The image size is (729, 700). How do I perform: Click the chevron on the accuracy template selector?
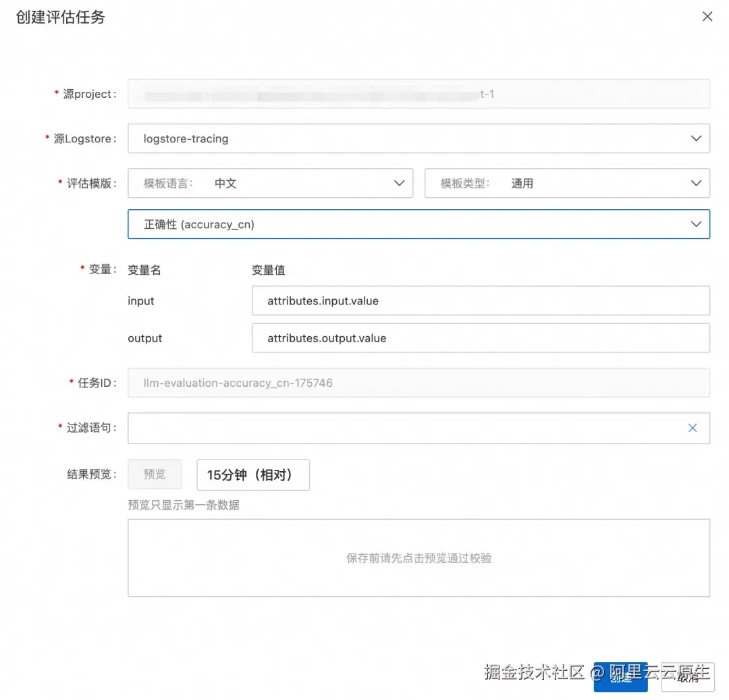(x=696, y=224)
